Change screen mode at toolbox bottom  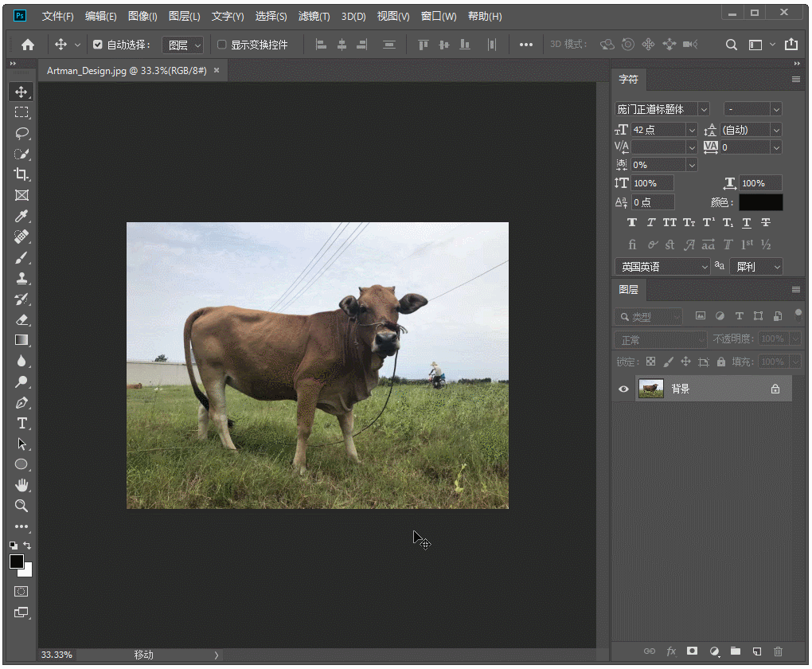click(x=21, y=612)
